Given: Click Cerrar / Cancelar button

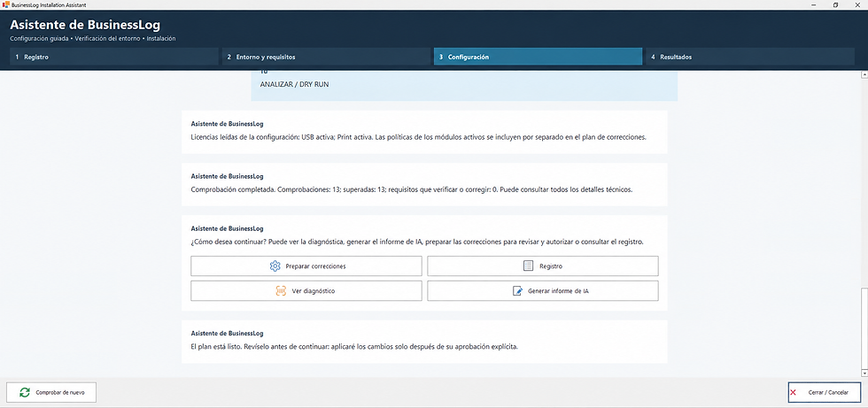Looking at the screenshot, I should (x=825, y=393).
